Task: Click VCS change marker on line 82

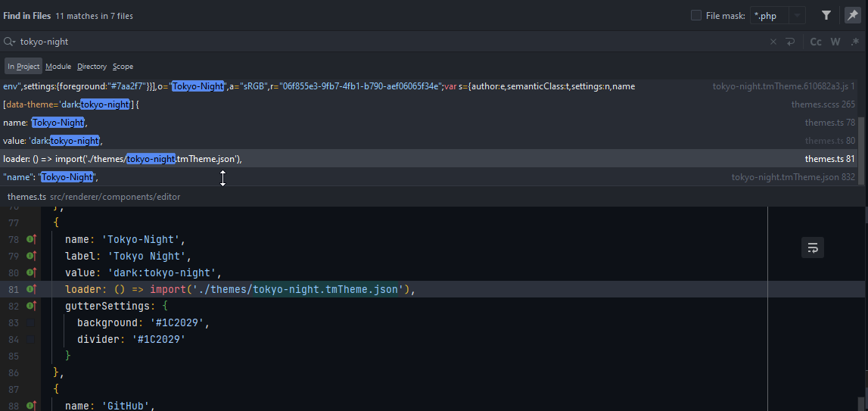Action: (31, 306)
